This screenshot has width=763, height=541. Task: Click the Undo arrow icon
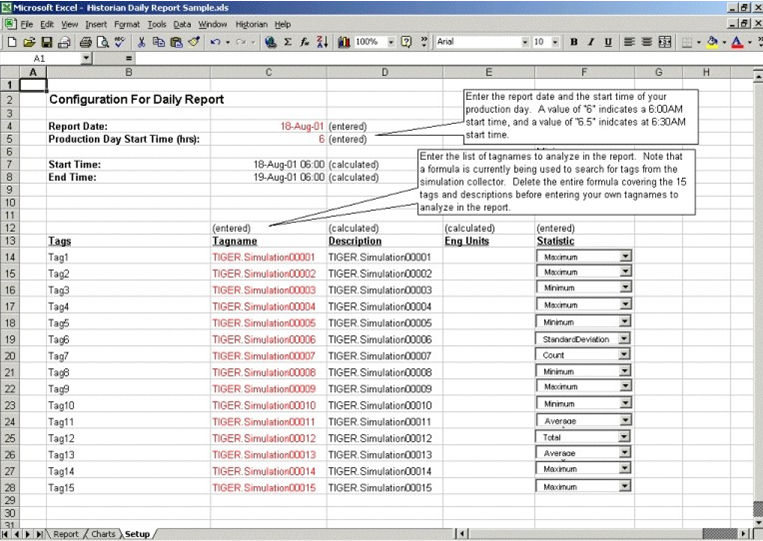215,42
